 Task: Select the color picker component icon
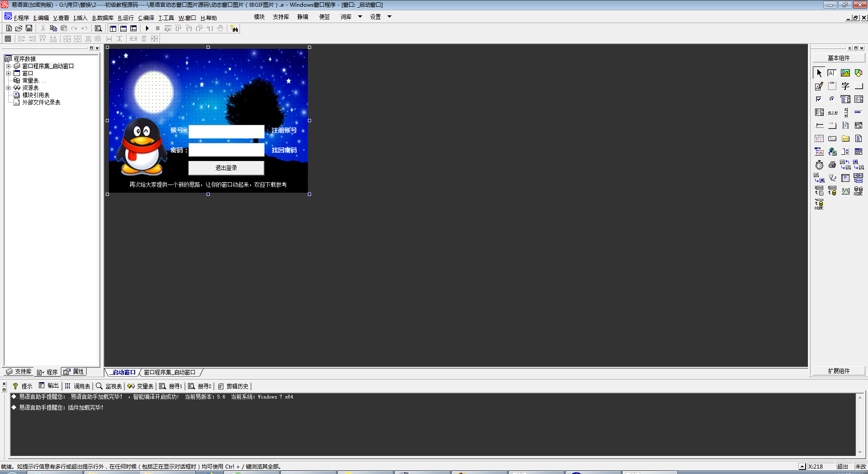819,152
